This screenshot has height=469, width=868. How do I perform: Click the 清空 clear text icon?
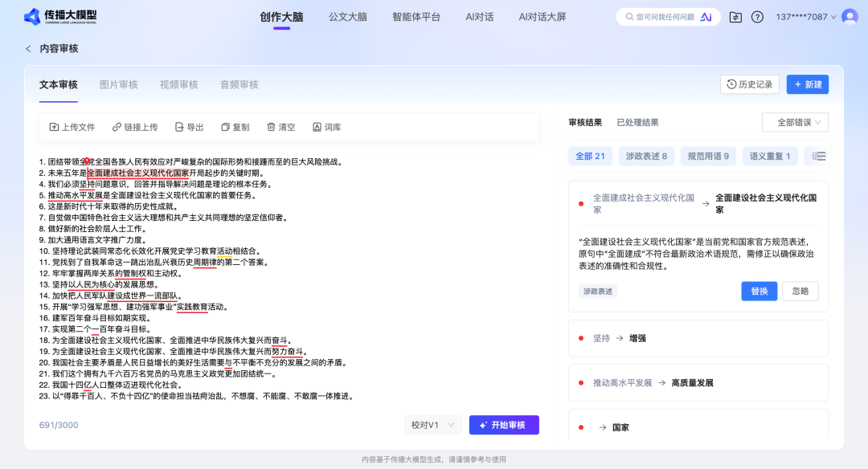[272, 126]
